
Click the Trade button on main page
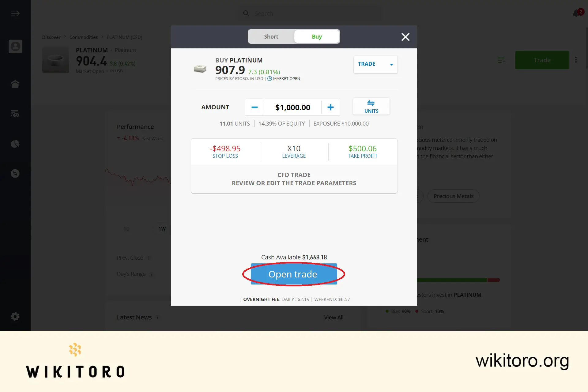pyautogui.click(x=542, y=59)
